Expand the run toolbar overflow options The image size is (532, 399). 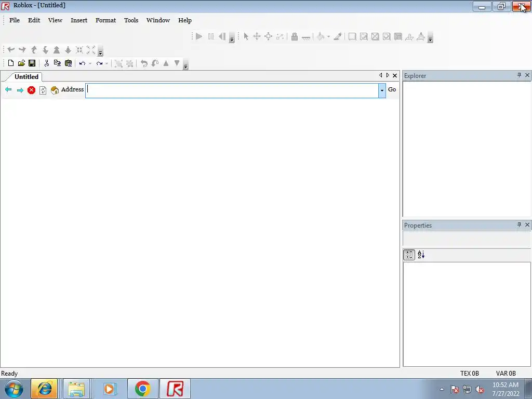[x=232, y=37]
